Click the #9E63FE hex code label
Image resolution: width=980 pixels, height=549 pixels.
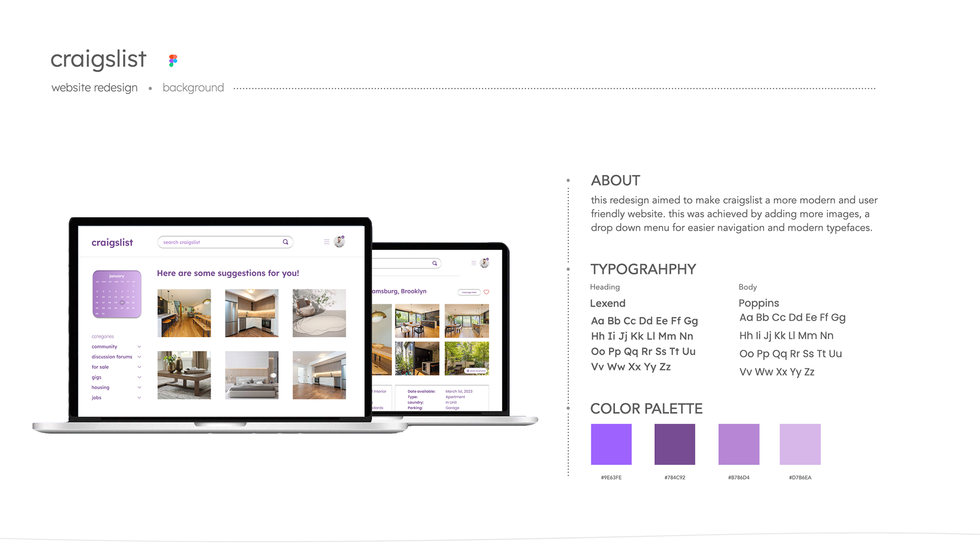(611, 478)
